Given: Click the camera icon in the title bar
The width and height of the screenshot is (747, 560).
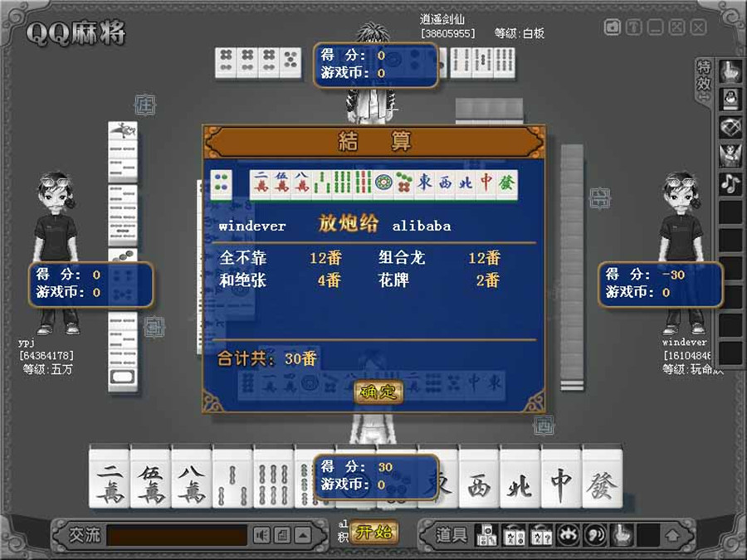Looking at the screenshot, I should (612, 27).
